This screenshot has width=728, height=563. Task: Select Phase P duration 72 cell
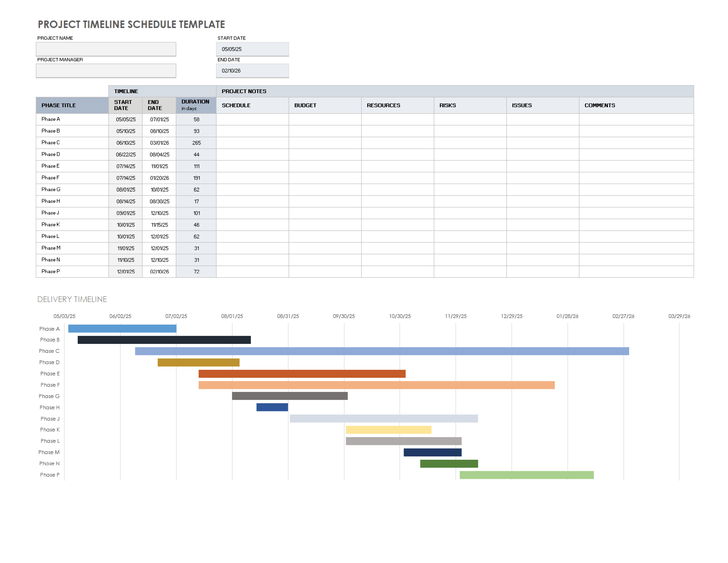pyautogui.click(x=196, y=272)
